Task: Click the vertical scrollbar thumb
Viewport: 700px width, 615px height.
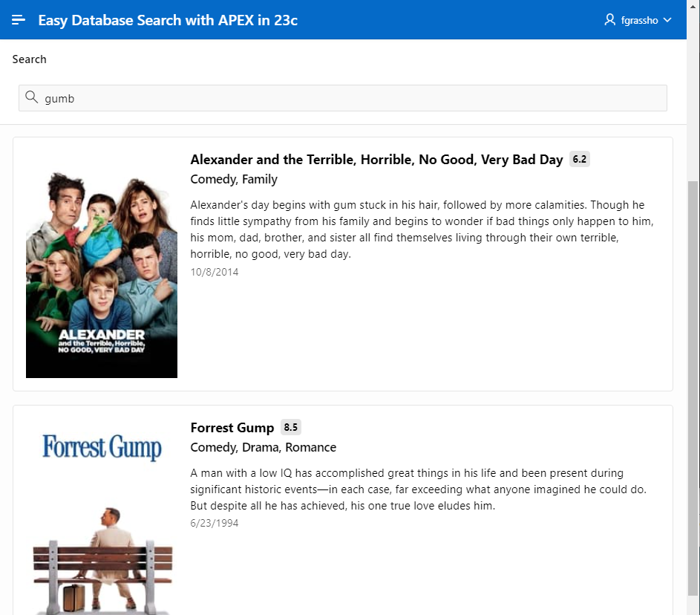Action: [693, 388]
